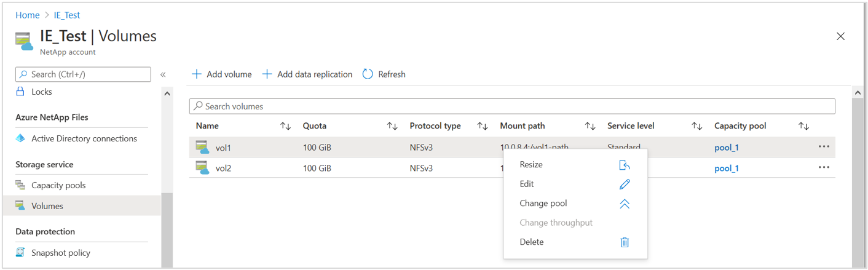This screenshot has height=270, width=868.
Task: Click the Change pool double-chevron icon
Action: coord(624,204)
